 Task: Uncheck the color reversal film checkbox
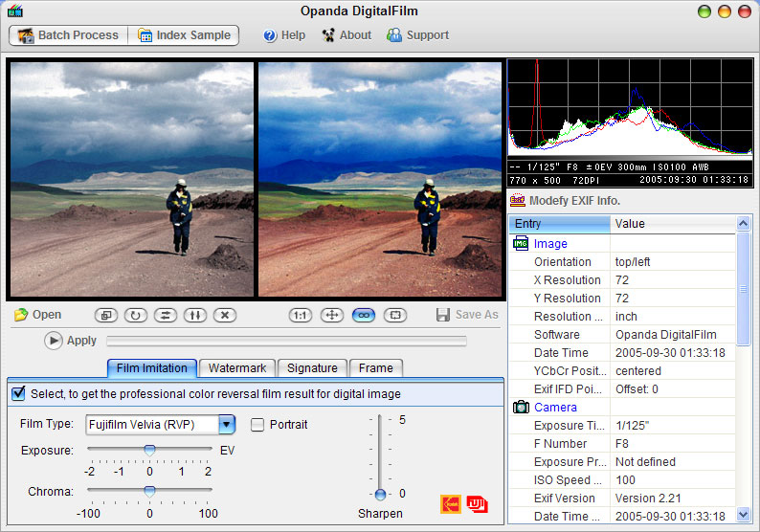[x=18, y=393]
